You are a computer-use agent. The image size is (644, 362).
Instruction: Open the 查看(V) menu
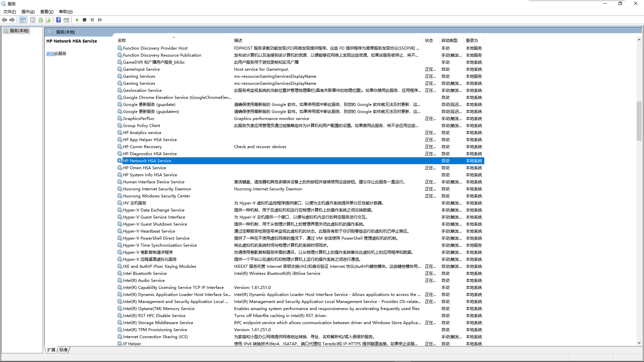(x=47, y=12)
